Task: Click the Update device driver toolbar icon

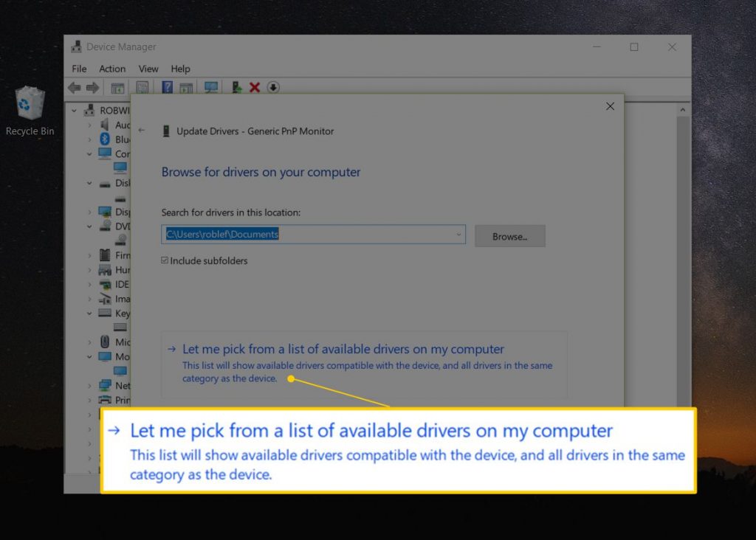Action: (x=236, y=87)
